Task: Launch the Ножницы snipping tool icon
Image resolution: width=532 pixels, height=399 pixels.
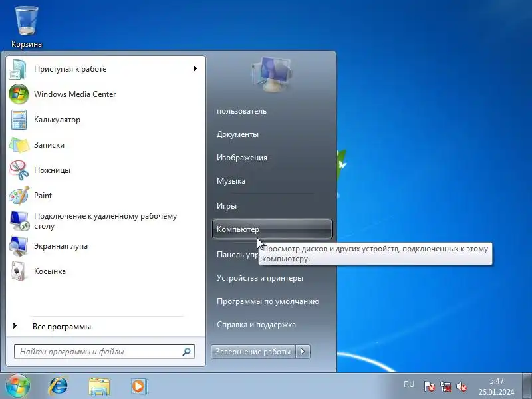Action: pos(19,170)
